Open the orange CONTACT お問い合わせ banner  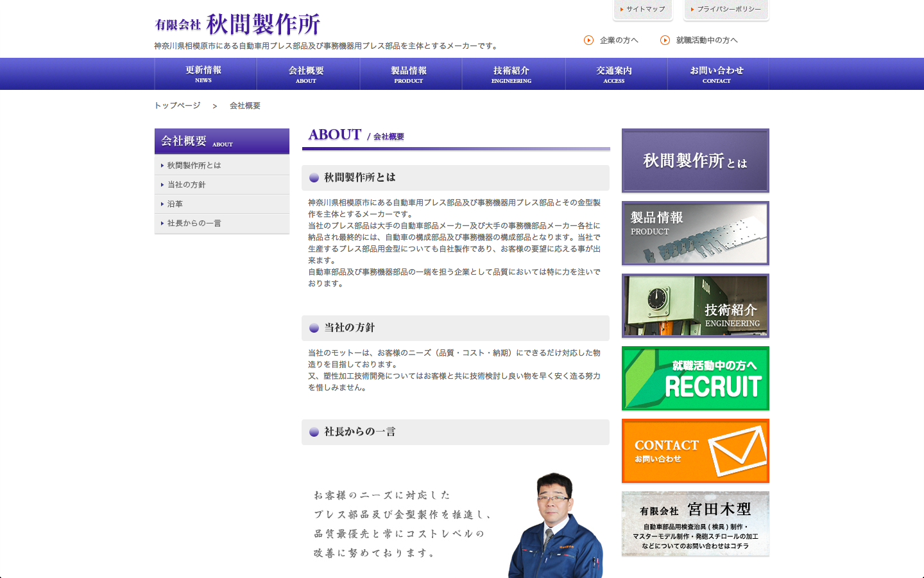click(696, 451)
